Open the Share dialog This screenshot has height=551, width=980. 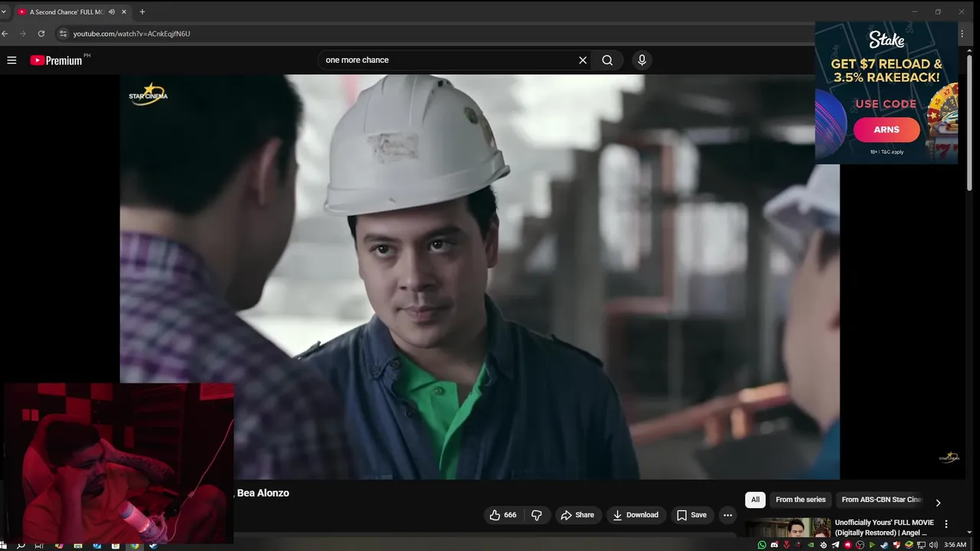(577, 515)
